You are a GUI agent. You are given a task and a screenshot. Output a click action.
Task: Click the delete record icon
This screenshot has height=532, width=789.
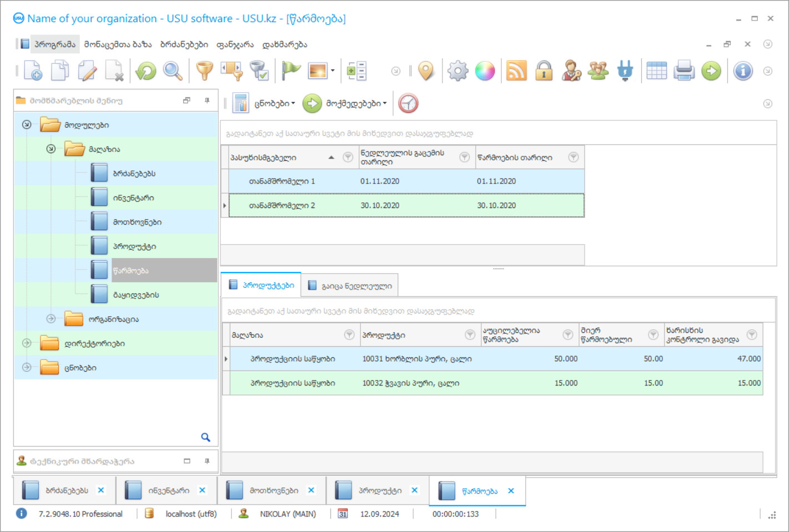point(114,71)
